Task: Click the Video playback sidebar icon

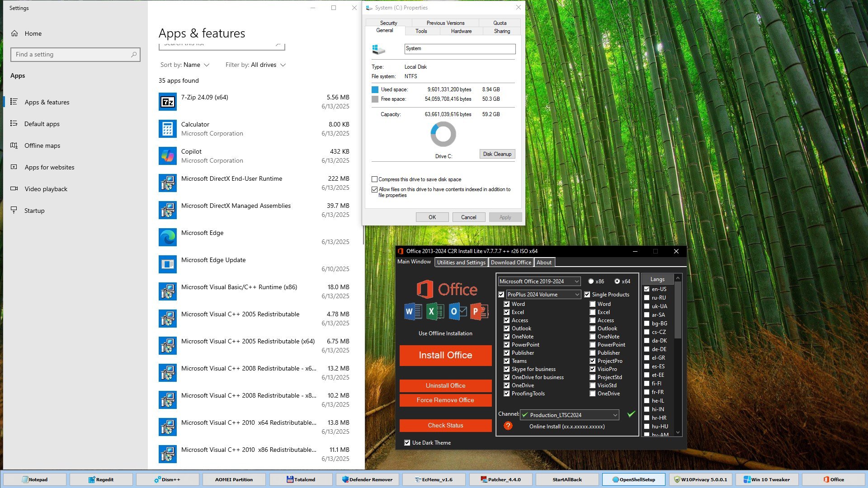Action: 14,188
